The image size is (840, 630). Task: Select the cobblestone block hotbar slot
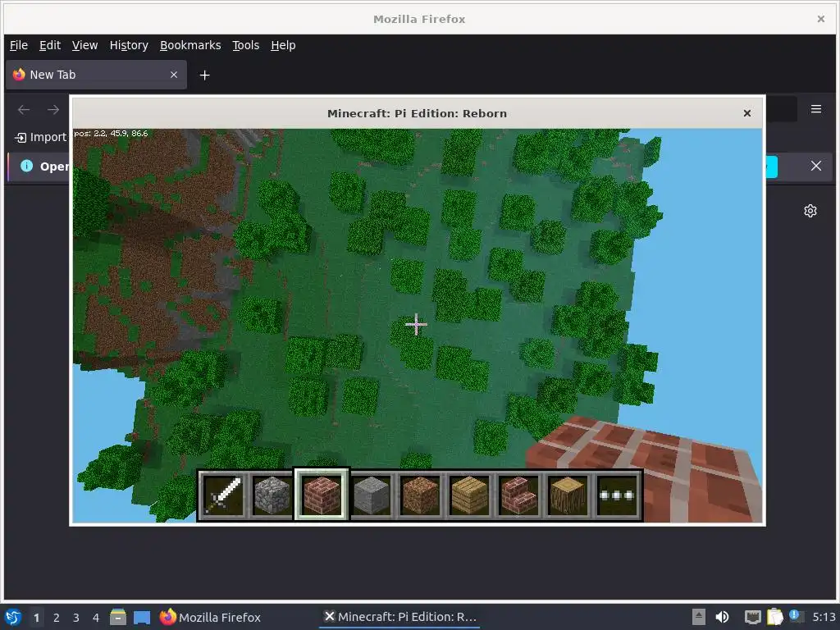pyautogui.click(x=272, y=495)
